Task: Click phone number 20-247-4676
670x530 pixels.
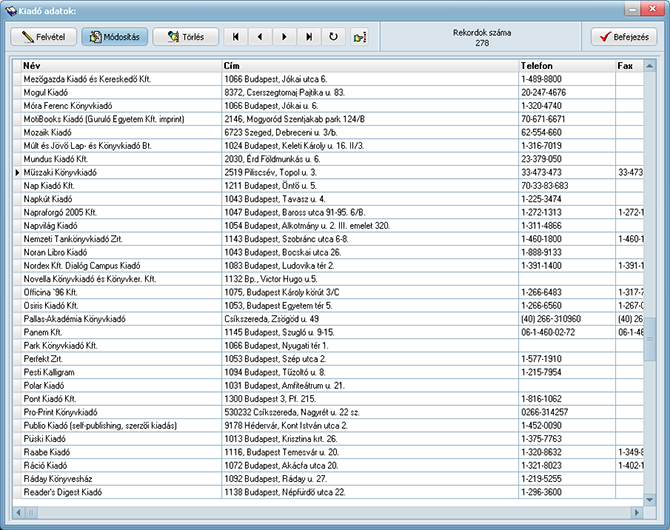Action: 543,92
